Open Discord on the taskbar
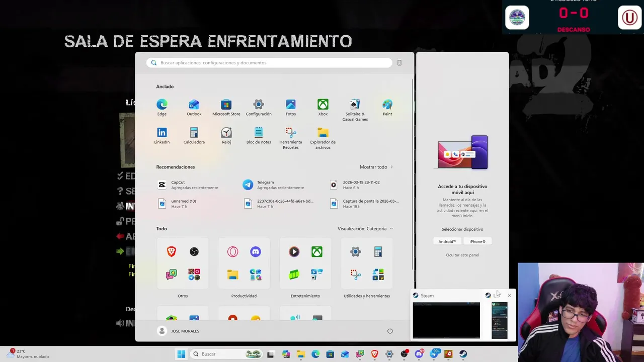The height and width of the screenshot is (362, 644). (419, 354)
